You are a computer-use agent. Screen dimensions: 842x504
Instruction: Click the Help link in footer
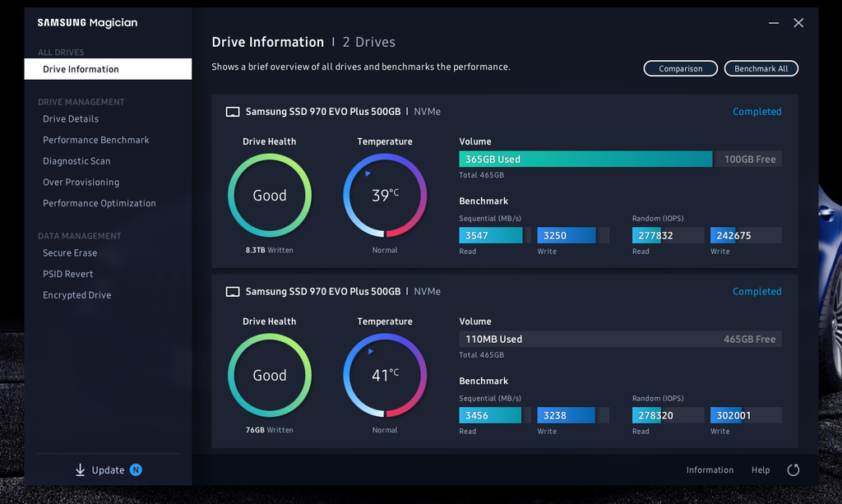[x=761, y=470]
